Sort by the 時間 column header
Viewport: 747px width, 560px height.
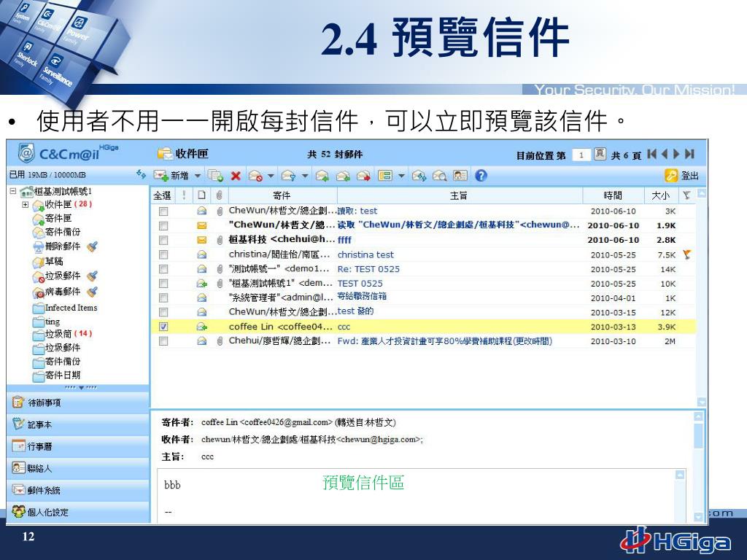(x=613, y=195)
